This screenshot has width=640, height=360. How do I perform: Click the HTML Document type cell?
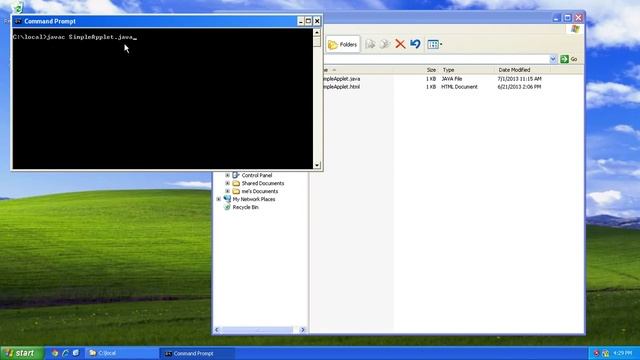tap(459, 87)
